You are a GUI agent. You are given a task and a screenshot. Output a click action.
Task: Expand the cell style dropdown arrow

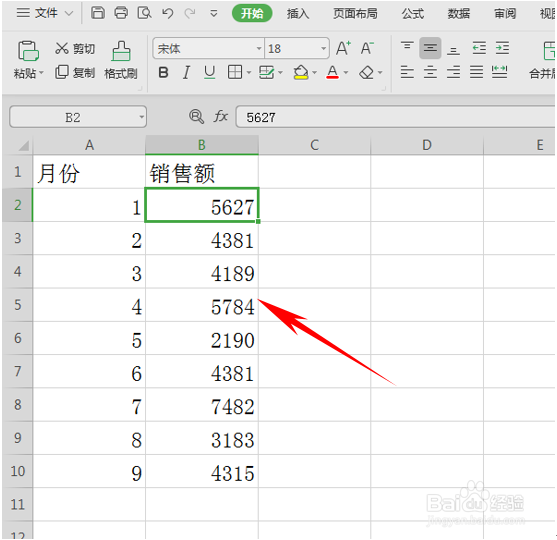(x=280, y=73)
